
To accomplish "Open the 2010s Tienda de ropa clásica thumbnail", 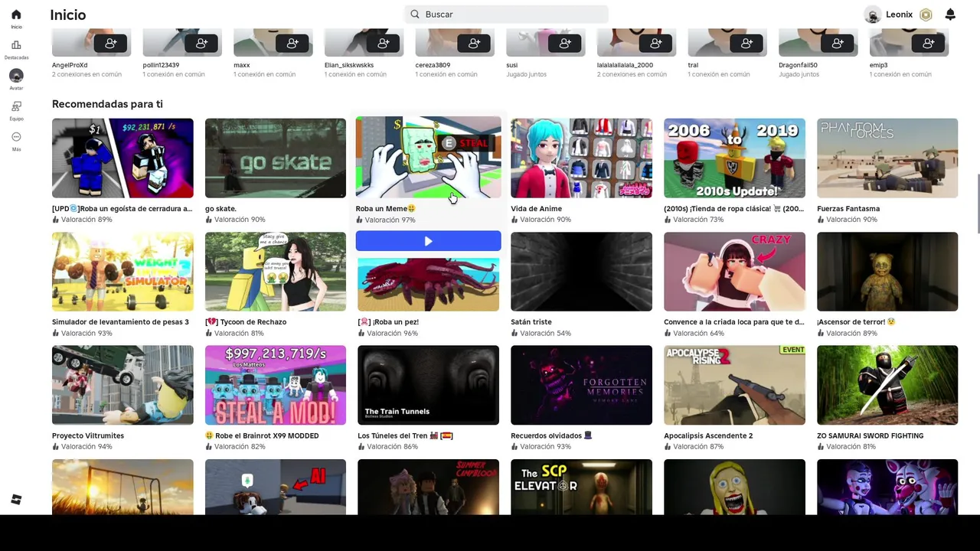I will pyautogui.click(x=734, y=158).
